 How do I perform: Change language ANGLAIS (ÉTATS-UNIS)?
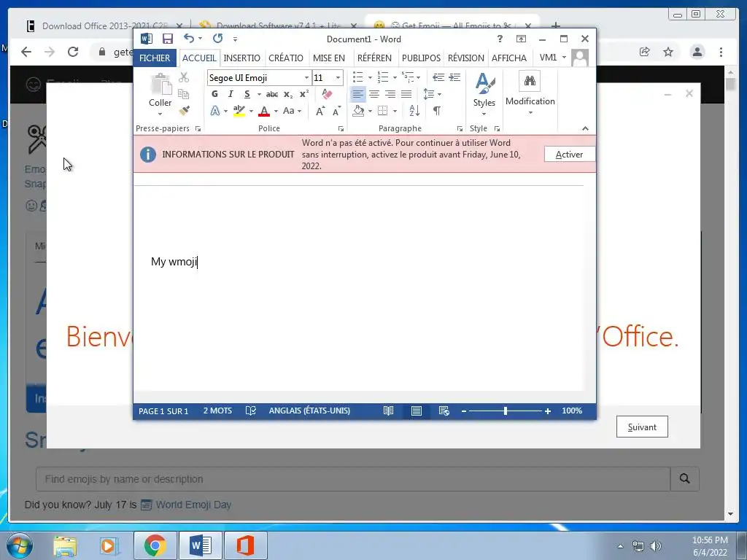click(x=309, y=411)
